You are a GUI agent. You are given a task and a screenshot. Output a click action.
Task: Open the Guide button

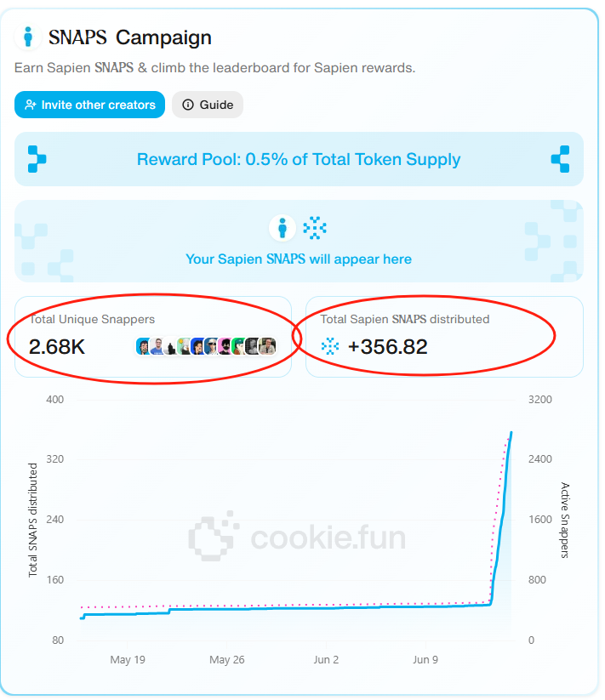point(208,105)
